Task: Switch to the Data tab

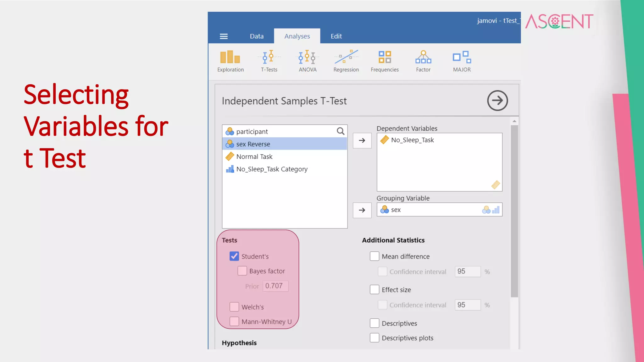Action: [257, 36]
